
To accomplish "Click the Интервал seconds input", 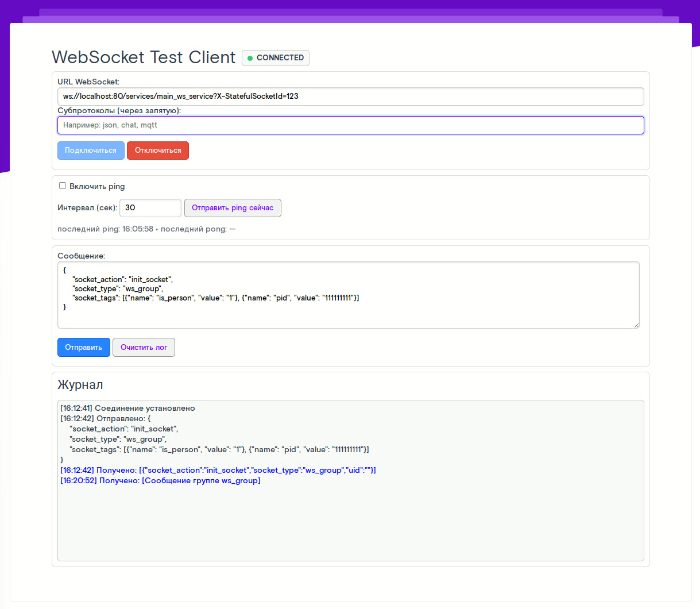I will [150, 208].
